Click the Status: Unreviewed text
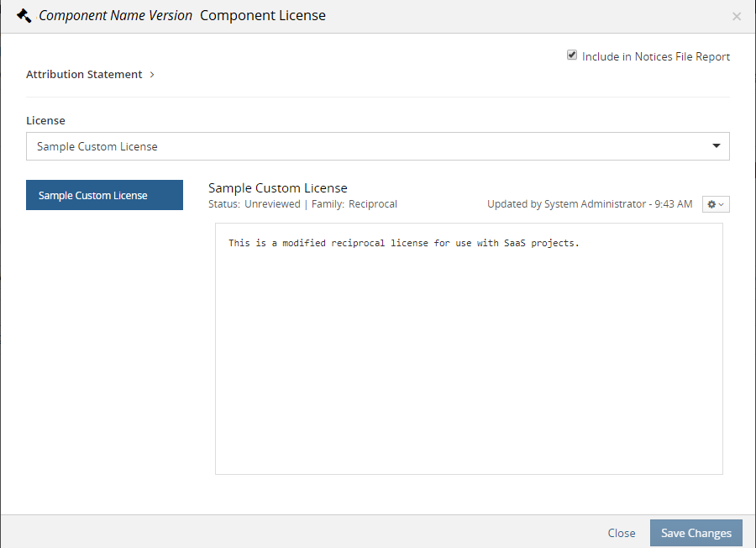 (254, 204)
